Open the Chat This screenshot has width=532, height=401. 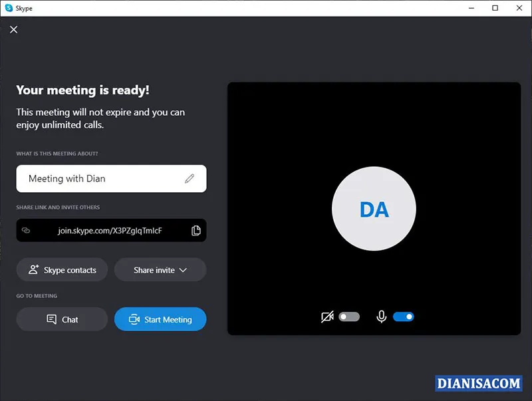(62, 319)
